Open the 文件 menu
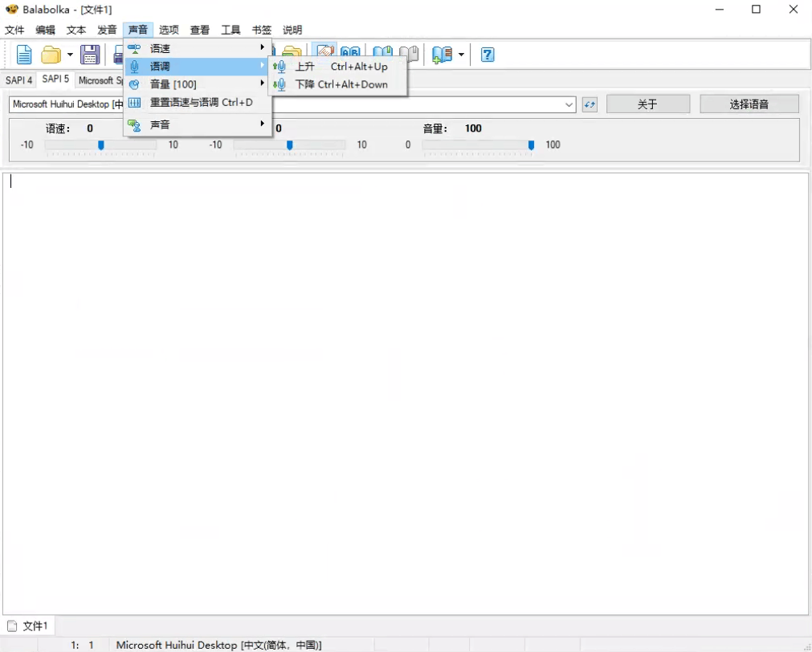This screenshot has width=812, height=652. coord(14,30)
